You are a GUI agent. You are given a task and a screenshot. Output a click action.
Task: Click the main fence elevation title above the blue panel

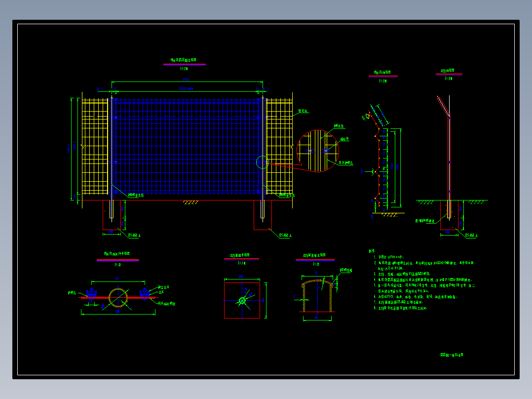(x=183, y=60)
